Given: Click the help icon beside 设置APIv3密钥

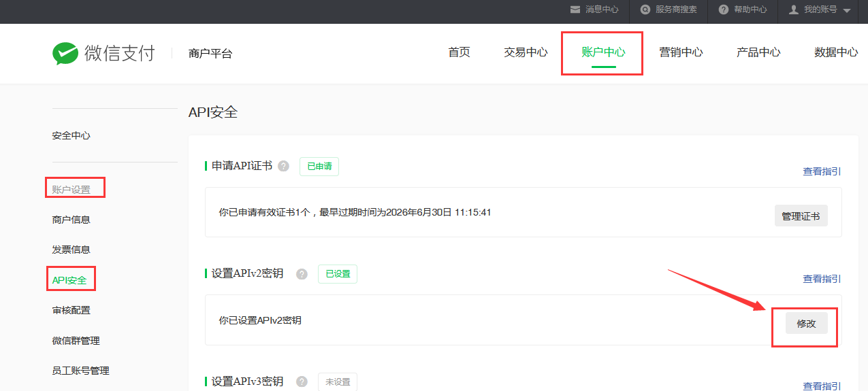Looking at the screenshot, I should [x=302, y=381].
